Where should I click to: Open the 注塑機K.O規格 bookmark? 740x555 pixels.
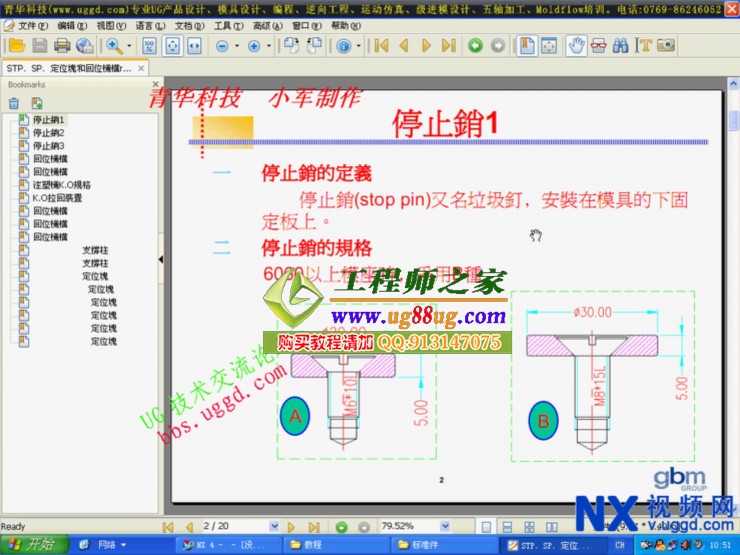pos(61,185)
